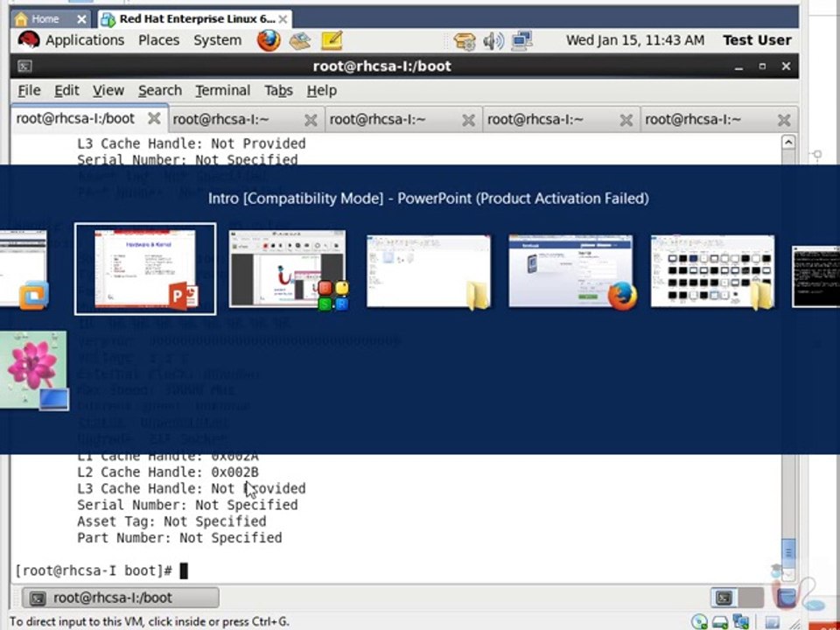Open the terminal Help menu
Viewport: 840px width, 630px height.
tap(321, 90)
